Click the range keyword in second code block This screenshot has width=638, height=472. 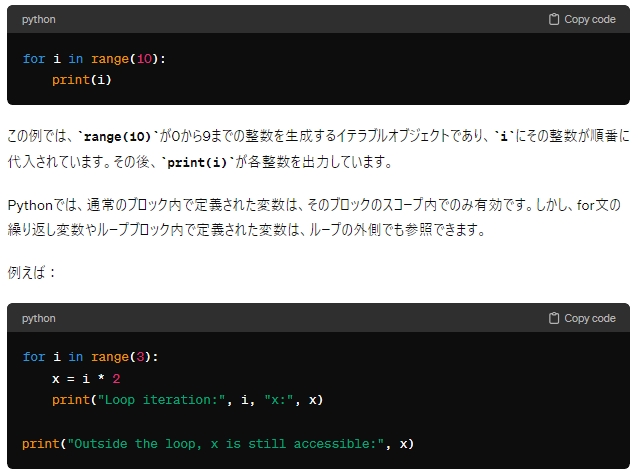coord(110,357)
